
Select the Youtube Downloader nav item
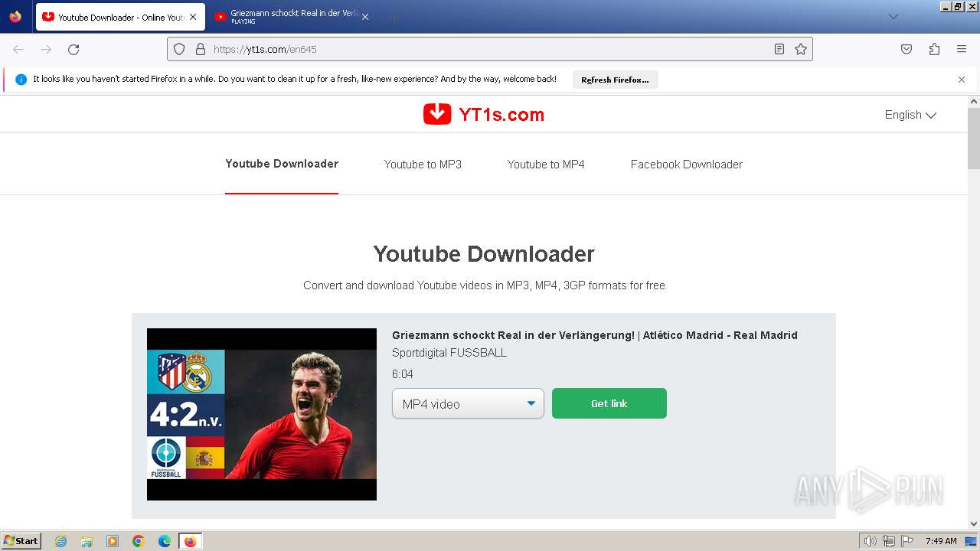pos(282,164)
